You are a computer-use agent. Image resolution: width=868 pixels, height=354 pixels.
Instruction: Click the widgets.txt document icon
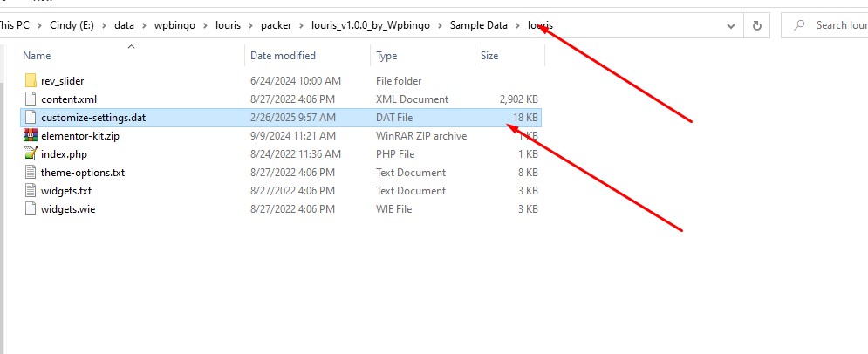pos(31,191)
